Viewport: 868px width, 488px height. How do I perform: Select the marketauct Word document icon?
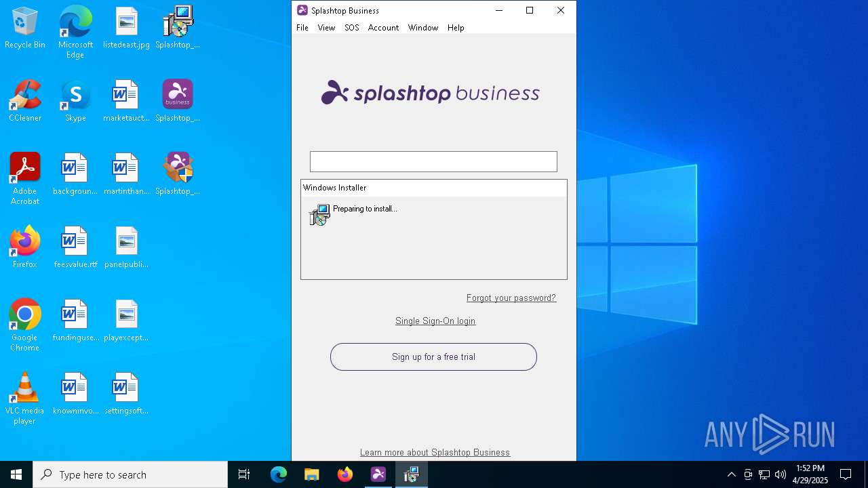[126, 102]
